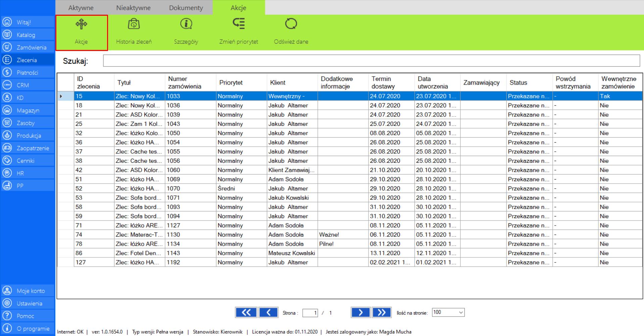
Task: Select client Mateusz Kowalski cell
Action: click(x=292, y=253)
